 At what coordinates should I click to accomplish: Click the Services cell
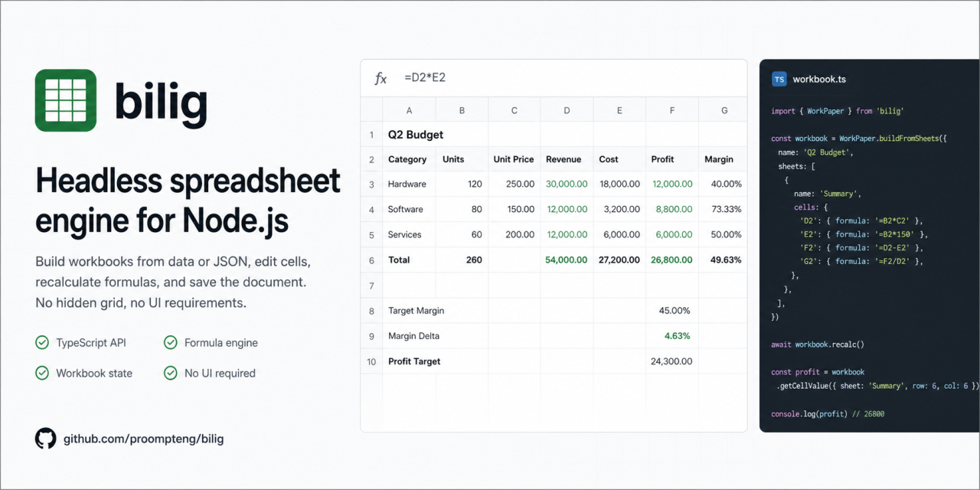pos(410,235)
